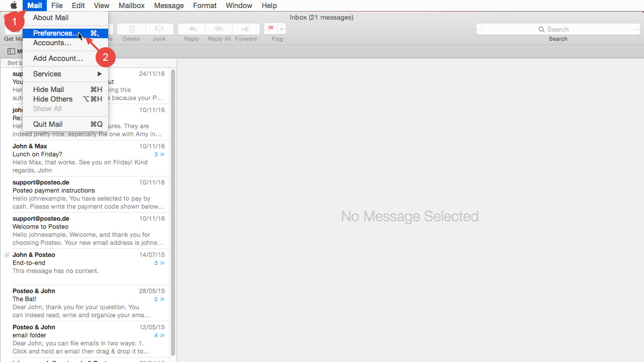Click the magnifying glass in the search bar
This screenshot has width=644, height=362.
click(541, 29)
